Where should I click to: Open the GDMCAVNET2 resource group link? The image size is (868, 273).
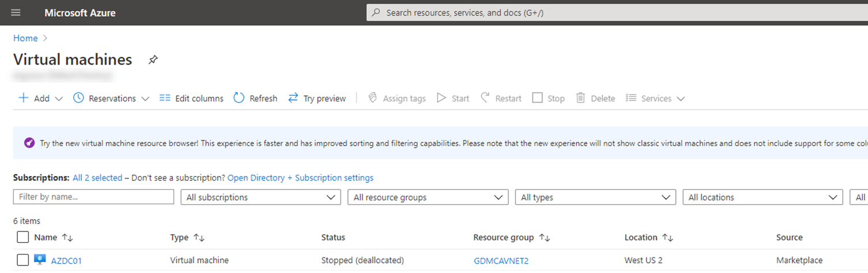click(501, 261)
